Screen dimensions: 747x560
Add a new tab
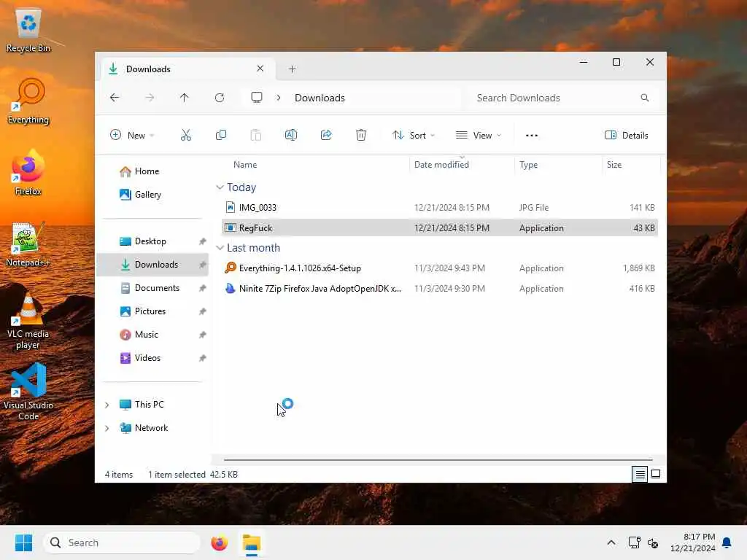(x=292, y=69)
